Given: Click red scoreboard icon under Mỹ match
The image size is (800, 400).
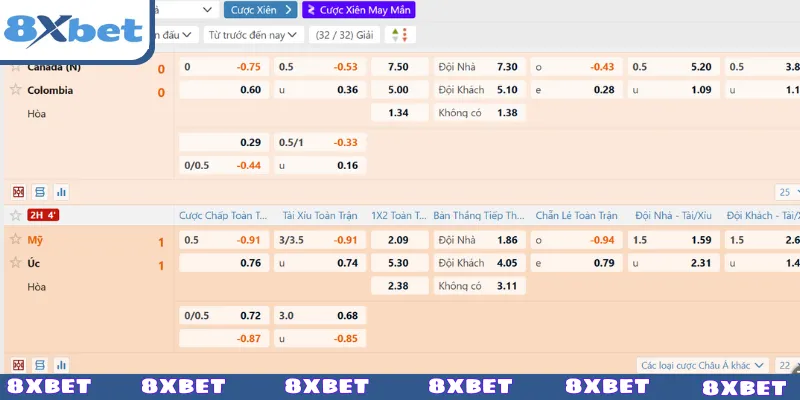Looking at the screenshot, I should coord(18,365).
